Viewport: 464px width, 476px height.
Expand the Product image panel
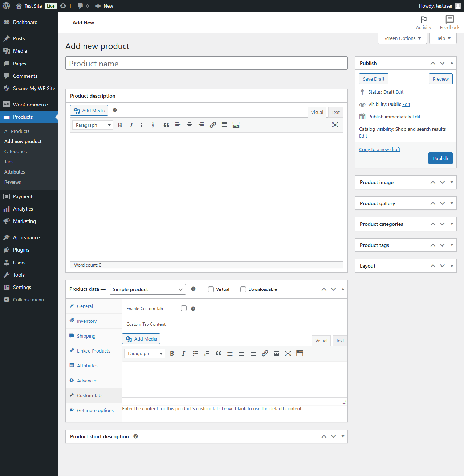pos(452,182)
